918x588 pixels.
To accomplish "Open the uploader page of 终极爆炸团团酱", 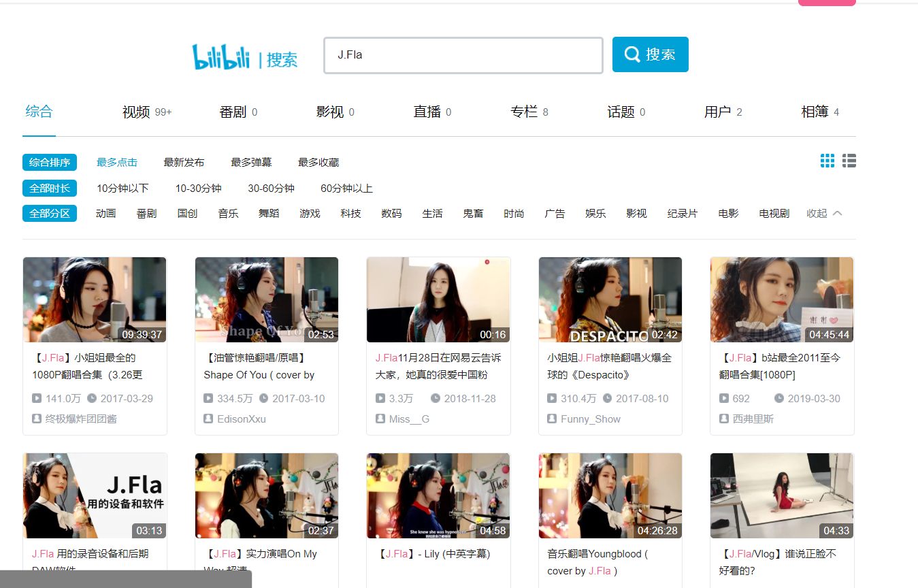I will 80,419.
